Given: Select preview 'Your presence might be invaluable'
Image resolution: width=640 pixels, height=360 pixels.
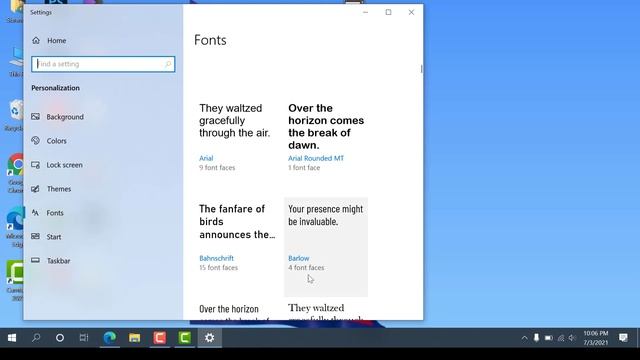Looking at the screenshot, I should (x=325, y=215).
